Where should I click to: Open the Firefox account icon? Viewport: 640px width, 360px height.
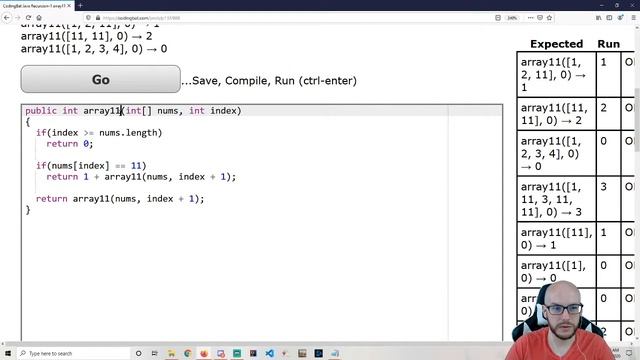[620, 18]
